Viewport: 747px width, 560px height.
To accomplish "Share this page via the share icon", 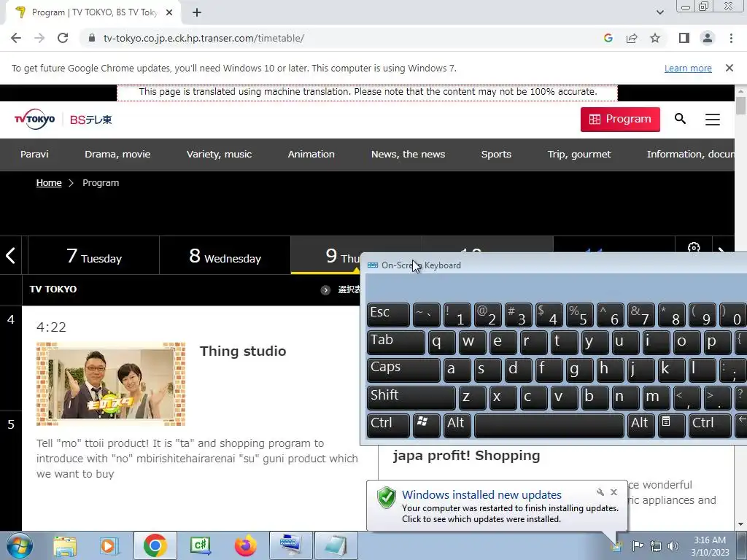I will pos(632,38).
